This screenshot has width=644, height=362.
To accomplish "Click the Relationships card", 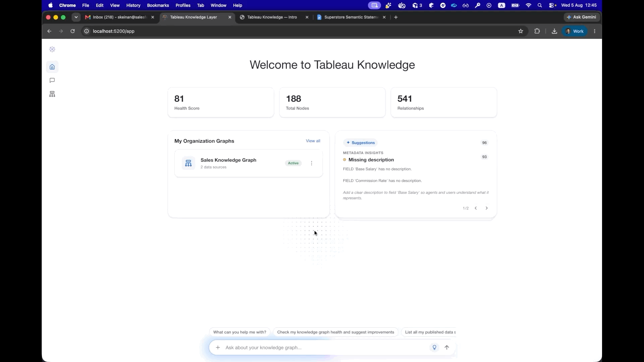I will tap(444, 102).
